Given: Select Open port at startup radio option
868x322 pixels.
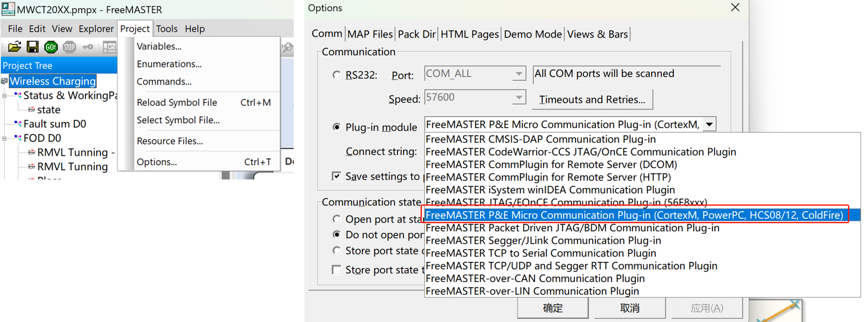Looking at the screenshot, I should pos(337,219).
